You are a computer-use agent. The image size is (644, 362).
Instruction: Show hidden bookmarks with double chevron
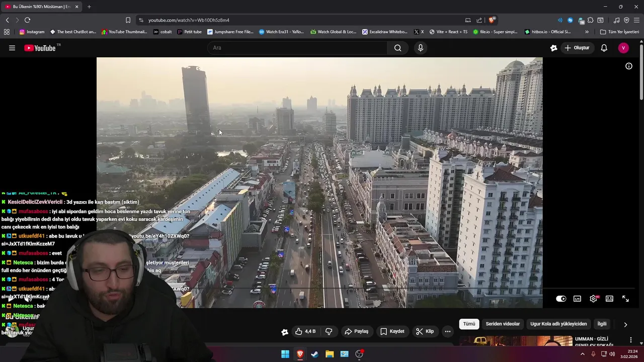pyautogui.click(x=587, y=32)
